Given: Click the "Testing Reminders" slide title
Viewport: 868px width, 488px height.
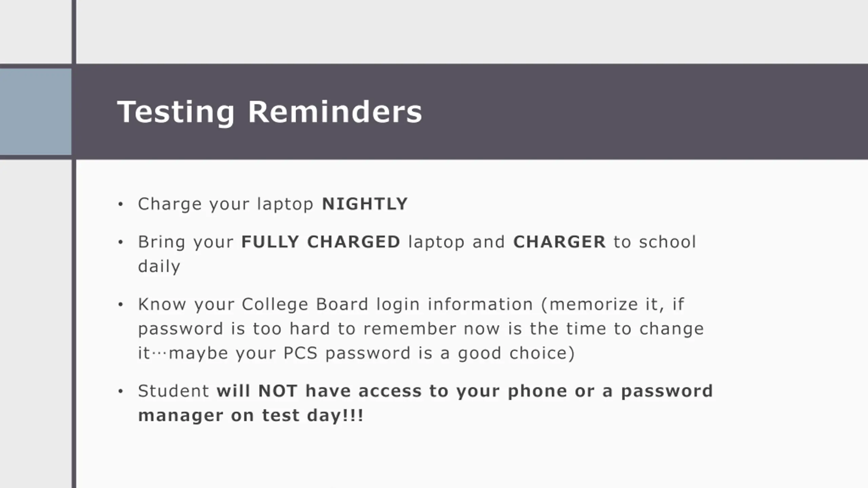Looking at the screenshot, I should pos(270,112).
